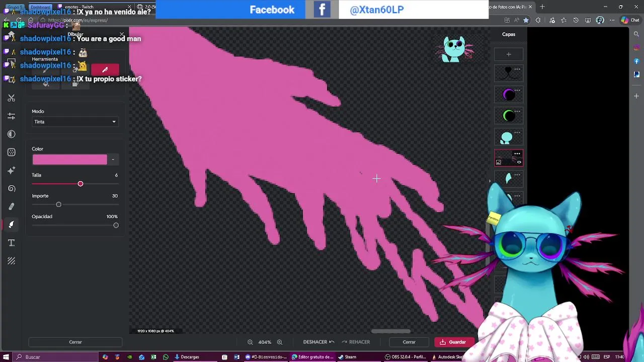Select the brush draw tool in sidebar

(11, 224)
